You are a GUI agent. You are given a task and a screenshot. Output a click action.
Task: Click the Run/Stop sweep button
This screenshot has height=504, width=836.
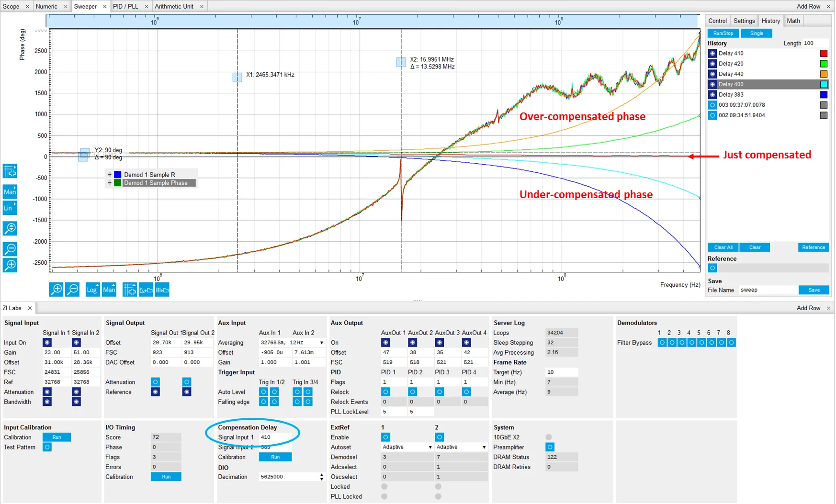(723, 34)
